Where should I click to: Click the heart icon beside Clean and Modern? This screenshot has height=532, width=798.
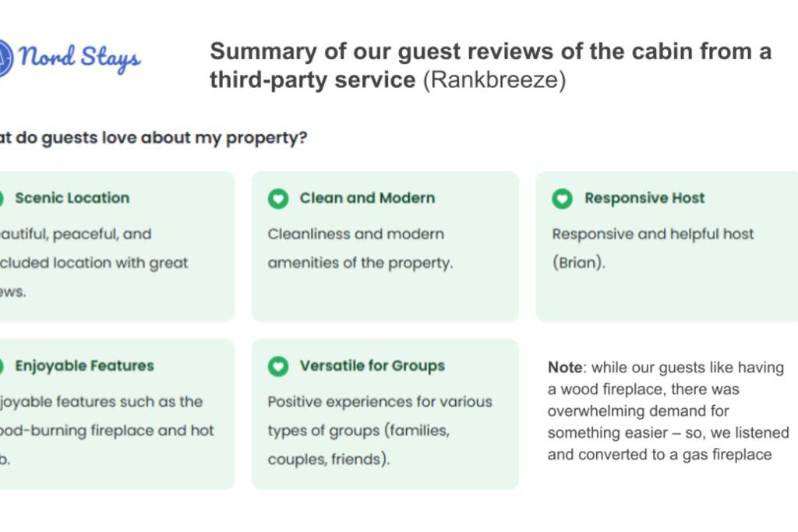[278, 199]
